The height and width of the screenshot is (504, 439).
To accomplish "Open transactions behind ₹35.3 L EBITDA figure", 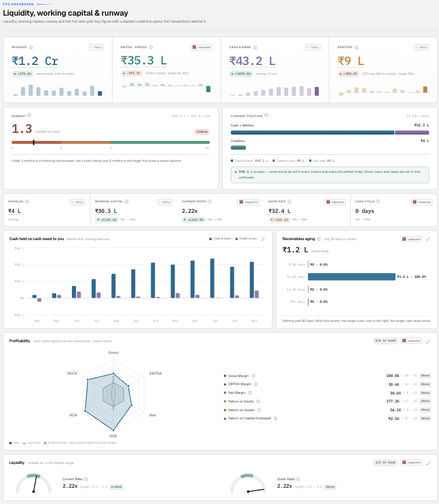I will tap(144, 60).
